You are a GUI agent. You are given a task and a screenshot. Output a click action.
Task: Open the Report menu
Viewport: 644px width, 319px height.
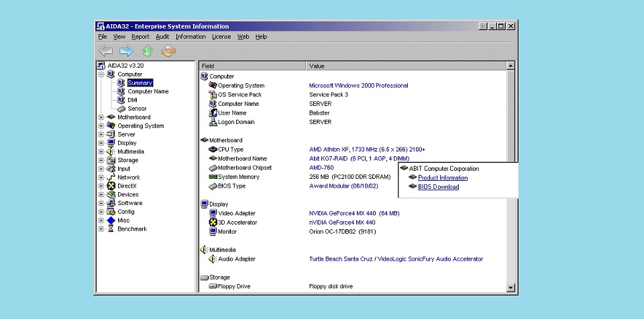click(140, 37)
